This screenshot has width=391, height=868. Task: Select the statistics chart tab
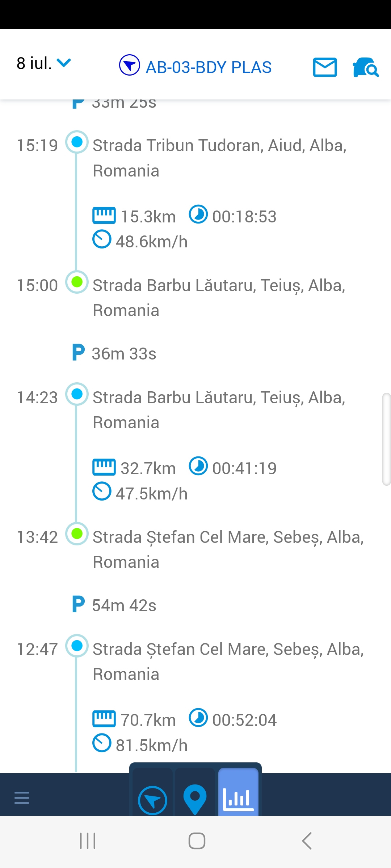coord(238,799)
